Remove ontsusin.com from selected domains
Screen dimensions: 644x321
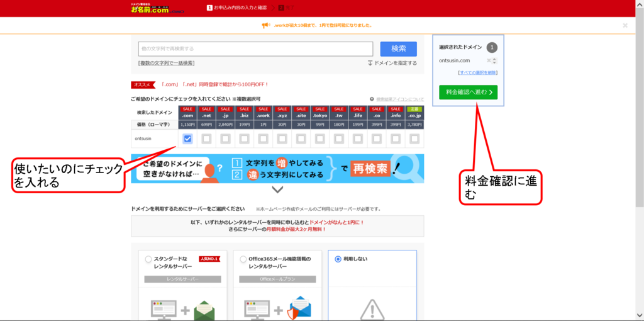pyautogui.click(x=489, y=60)
